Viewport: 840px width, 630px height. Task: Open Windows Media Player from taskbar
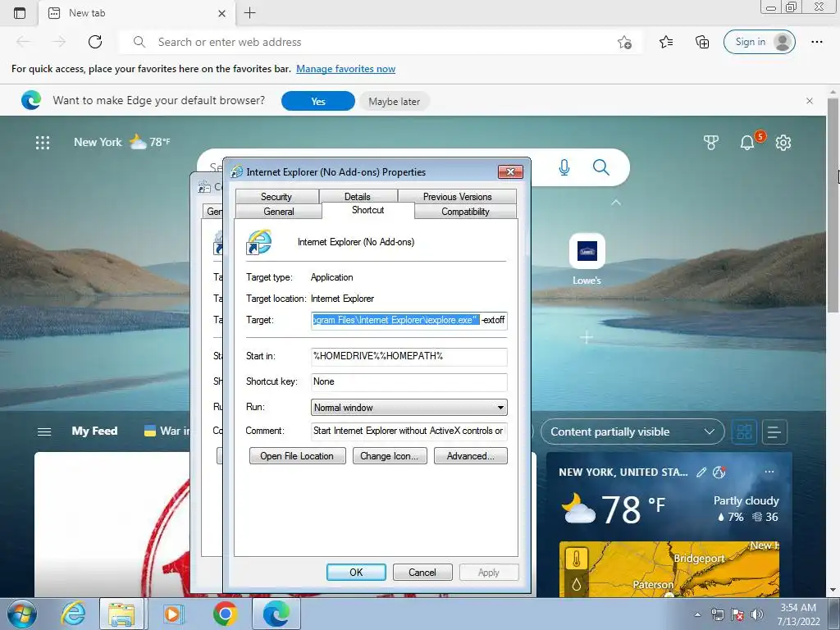(172, 614)
